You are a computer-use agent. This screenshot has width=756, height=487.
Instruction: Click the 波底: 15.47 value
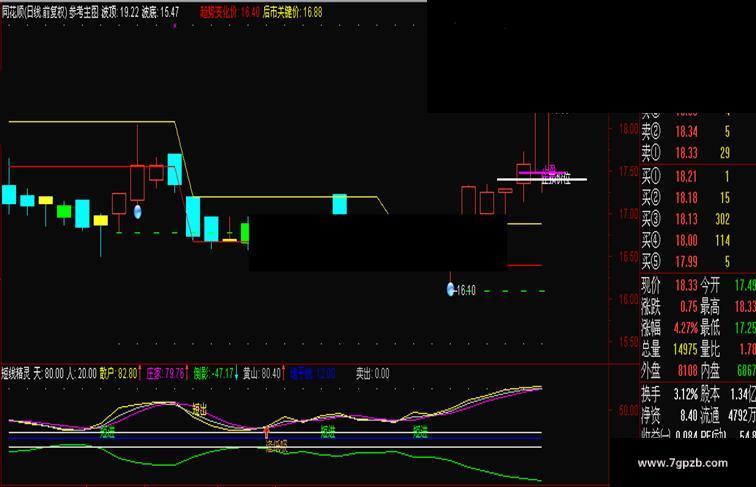coord(160,12)
